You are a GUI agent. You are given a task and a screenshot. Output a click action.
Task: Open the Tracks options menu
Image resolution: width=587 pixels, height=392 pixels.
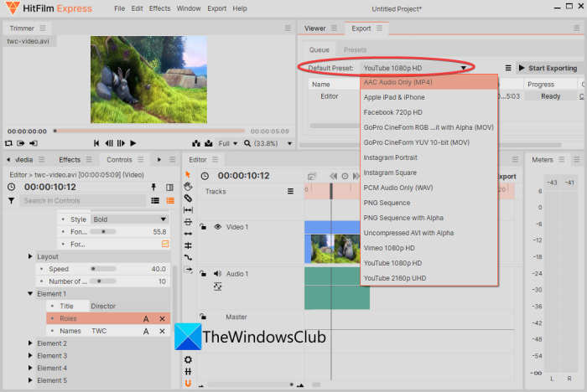point(290,192)
